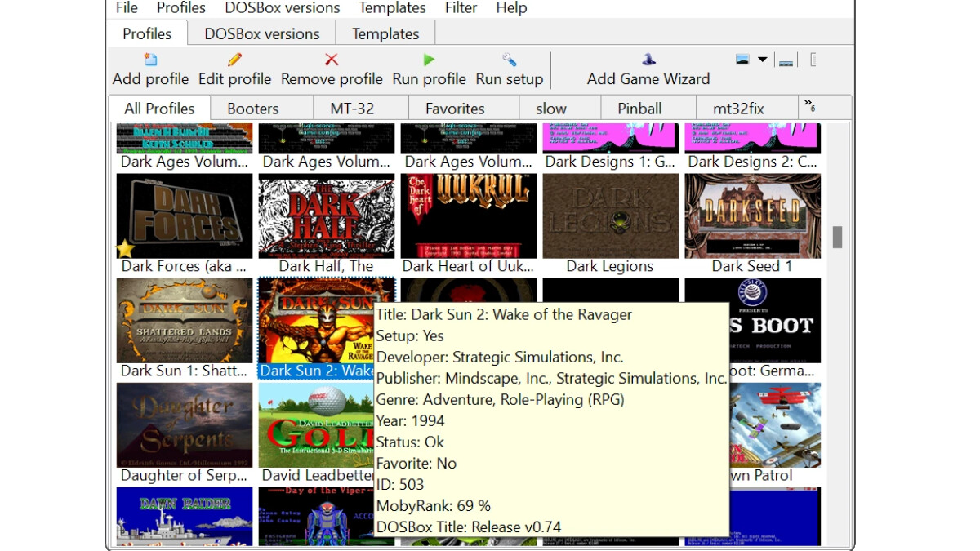
Task: Select the Dark Half game thumbnail
Action: 327,216
